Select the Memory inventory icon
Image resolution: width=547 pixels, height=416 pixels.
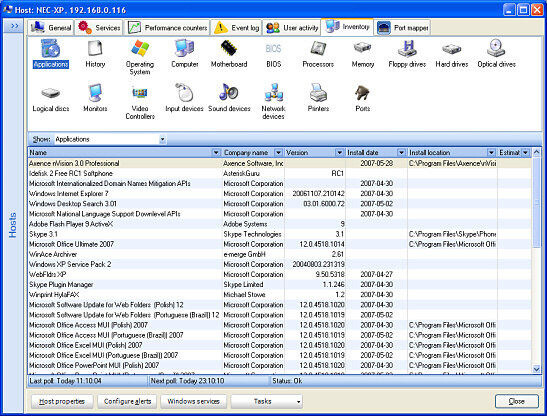pos(362,54)
